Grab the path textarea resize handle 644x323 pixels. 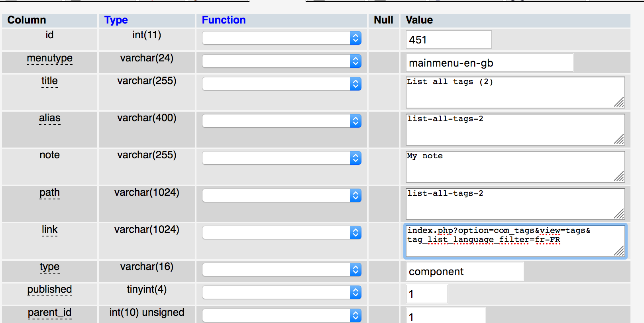pos(619,214)
